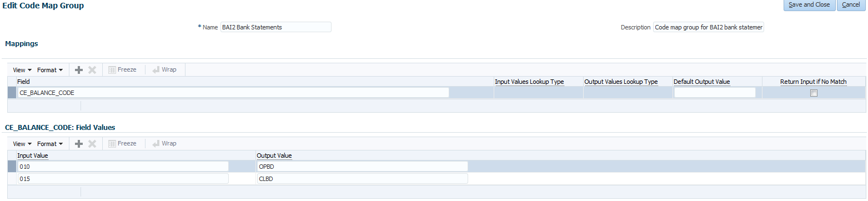868x201 pixels.
Task: Add a new row in Field Values table
Action: tap(79, 143)
